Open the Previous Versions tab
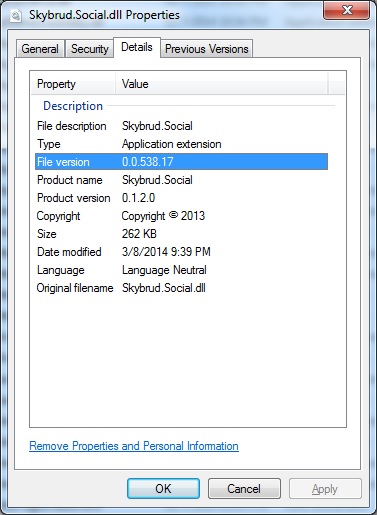 207,49
